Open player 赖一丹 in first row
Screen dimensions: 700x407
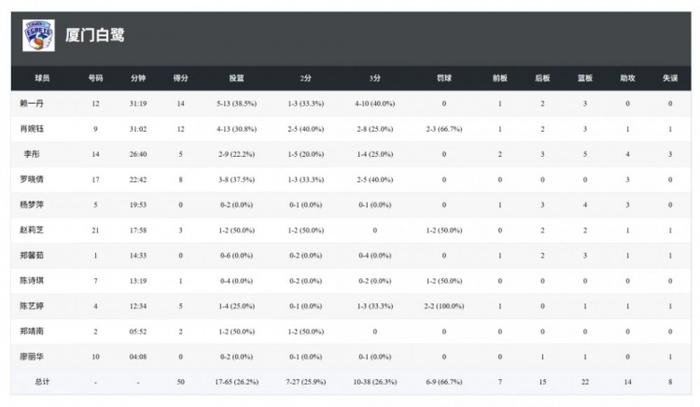tap(32, 104)
